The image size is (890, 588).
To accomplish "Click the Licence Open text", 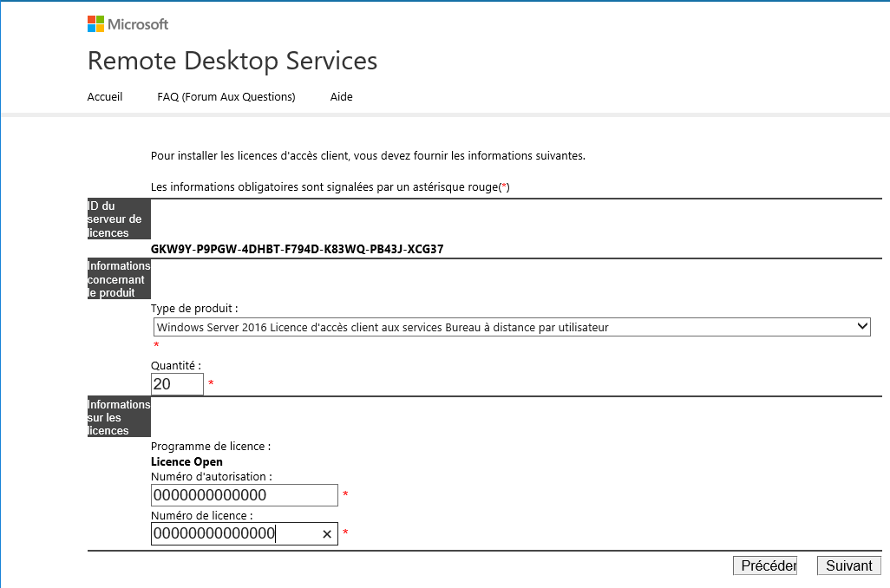I will (x=187, y=461).
